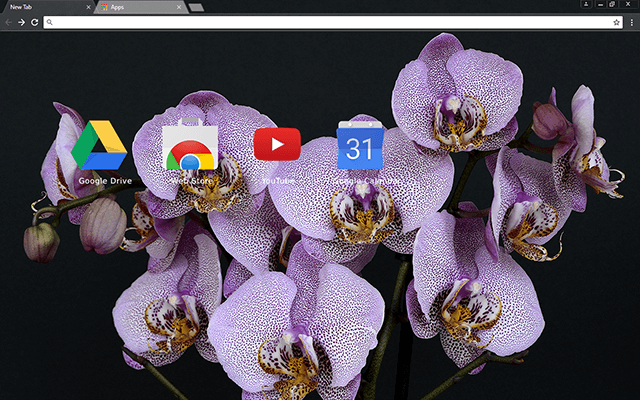The image size is (640, 400).
Task: Go back using the back arrow
Action: (x=8, y=22)
